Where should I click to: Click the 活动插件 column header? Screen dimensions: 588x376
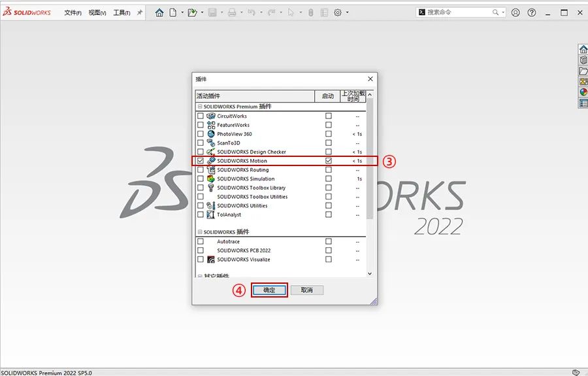[255, 96]
